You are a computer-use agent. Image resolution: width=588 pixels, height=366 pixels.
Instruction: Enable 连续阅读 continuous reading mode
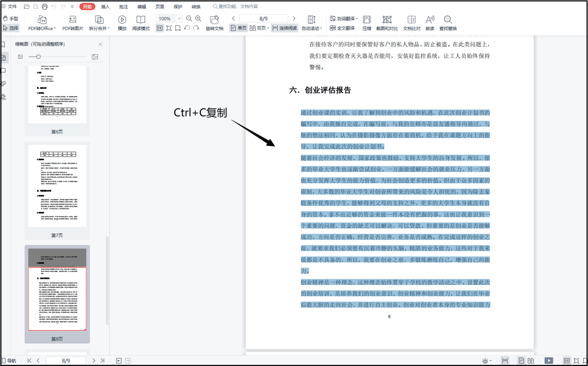point(284,28)
